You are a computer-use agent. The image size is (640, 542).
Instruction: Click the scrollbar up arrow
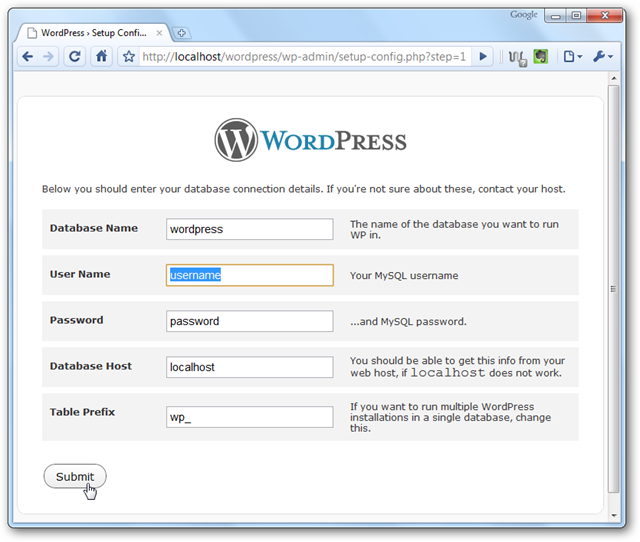coord(613,78)
